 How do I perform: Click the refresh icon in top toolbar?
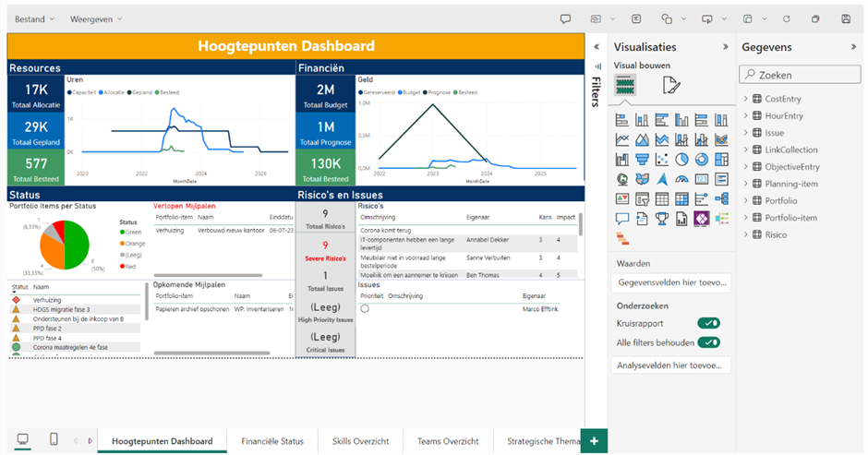pyautogui.click(x=786, y=18)
